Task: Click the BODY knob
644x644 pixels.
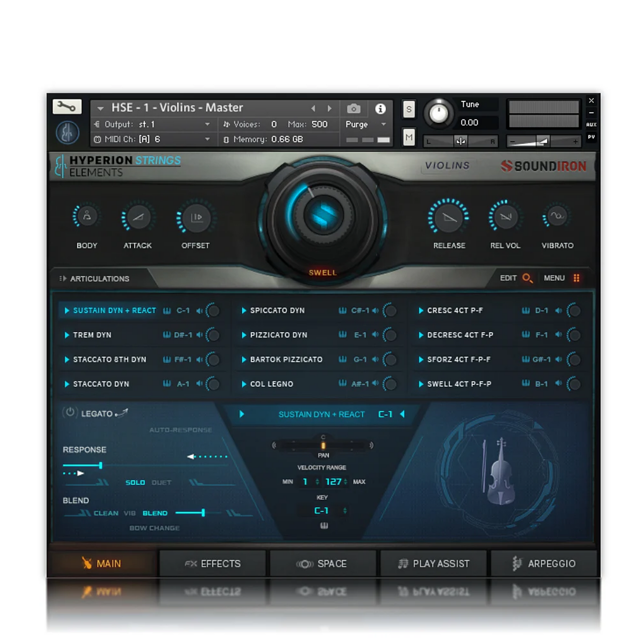Action: click(87, 216)
